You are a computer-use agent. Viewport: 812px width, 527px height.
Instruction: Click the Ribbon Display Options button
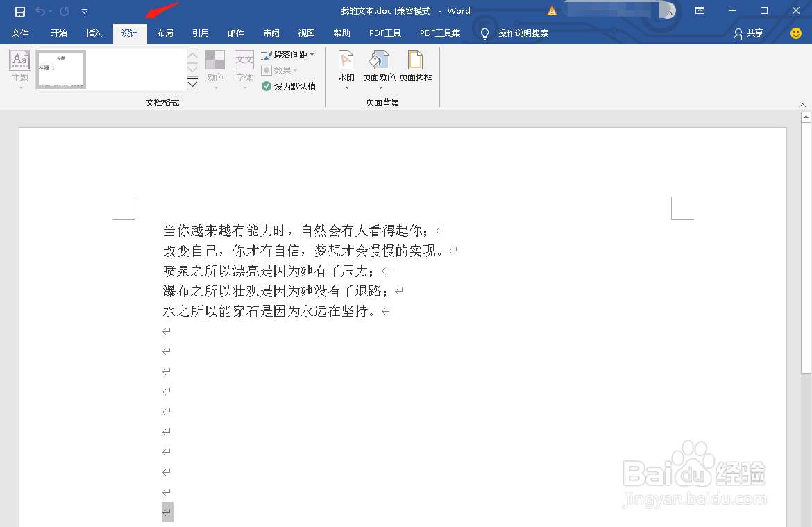coord(700,10)
